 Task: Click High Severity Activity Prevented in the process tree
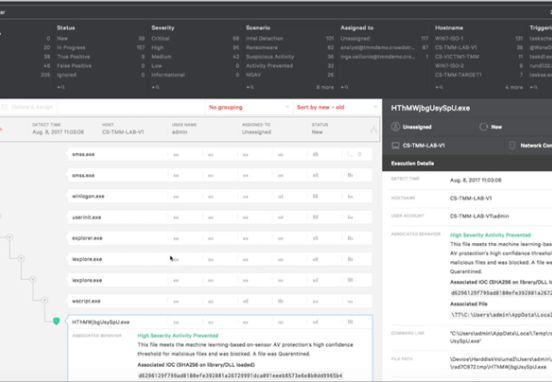coord(178,336)
